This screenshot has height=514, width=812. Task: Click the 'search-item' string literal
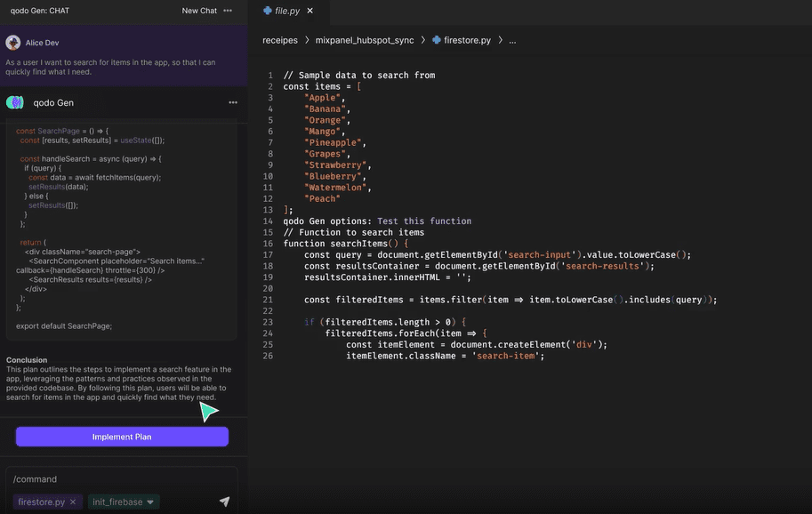(505, 356)
